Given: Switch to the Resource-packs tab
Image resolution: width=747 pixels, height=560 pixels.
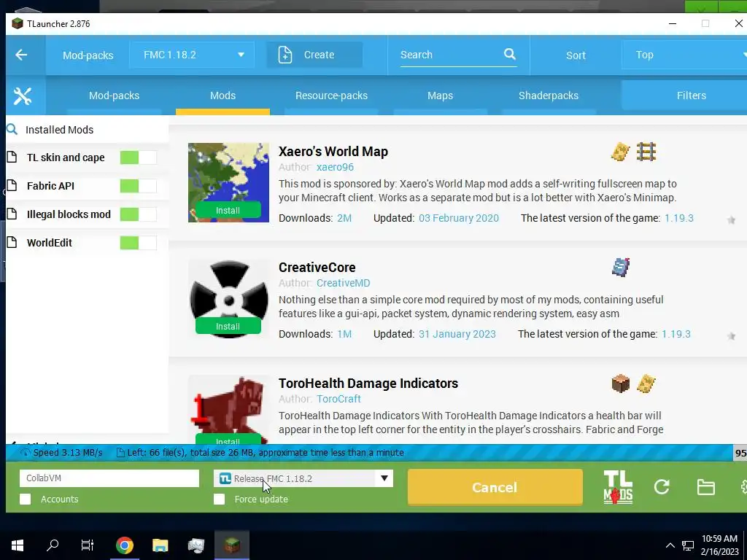Looking at the screenshot, I should pyautogui.click(x=332, y=96).
